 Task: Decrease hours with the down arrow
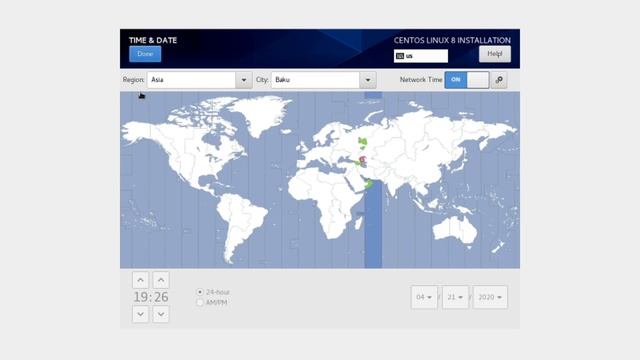pyautogui.click(x=140, y=314)
